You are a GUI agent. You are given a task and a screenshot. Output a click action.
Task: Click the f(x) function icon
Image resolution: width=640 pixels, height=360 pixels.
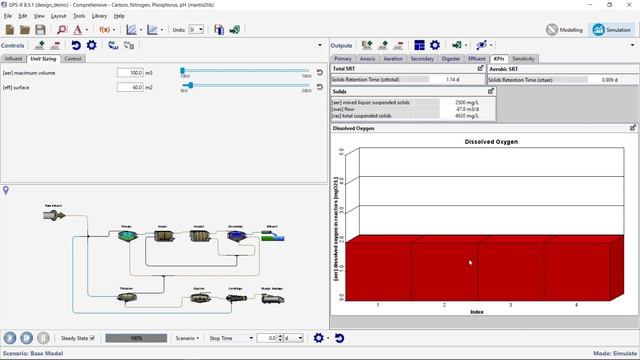click(105, 30)
